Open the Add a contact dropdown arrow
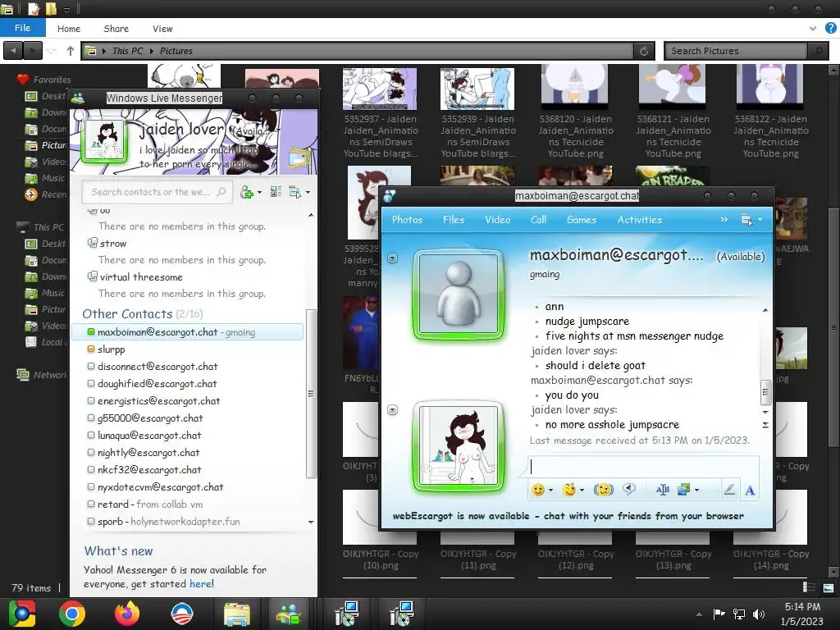The height and width of the screenshot is (630, 840). click(260, 192)
